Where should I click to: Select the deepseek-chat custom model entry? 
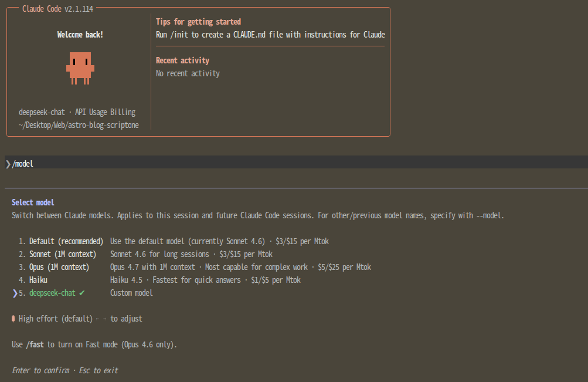pyautogui.click(x=52, y=293)
